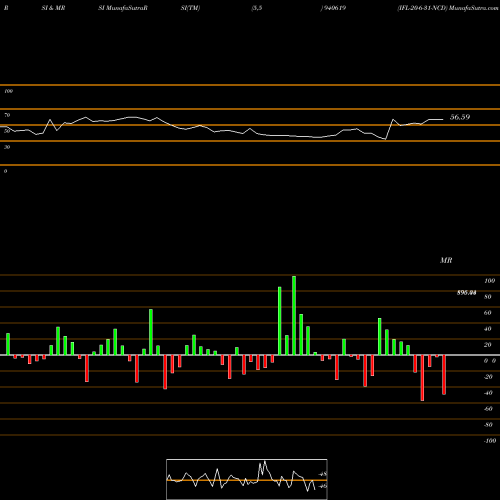Click the RSI axis label 70
The height and width of the screenshot is (500, 500).
(x=7, y=115)
